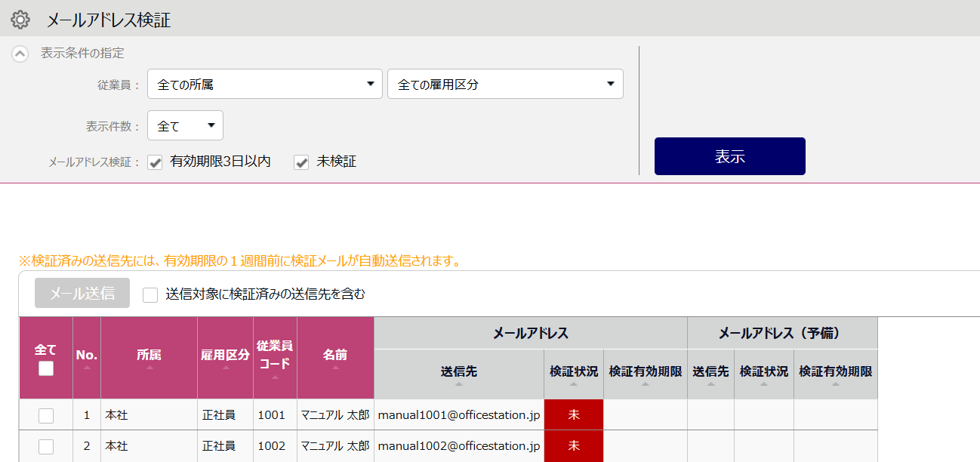This screenshot has width=980, height=462.
Task: Enable 送信対象に検証済みの送信先を含む checkbox
Action: pos(150,294)
